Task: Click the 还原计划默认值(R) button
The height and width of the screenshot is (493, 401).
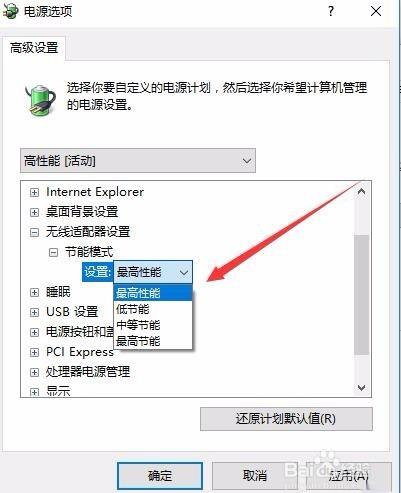Action: click(x=286, y=419)
